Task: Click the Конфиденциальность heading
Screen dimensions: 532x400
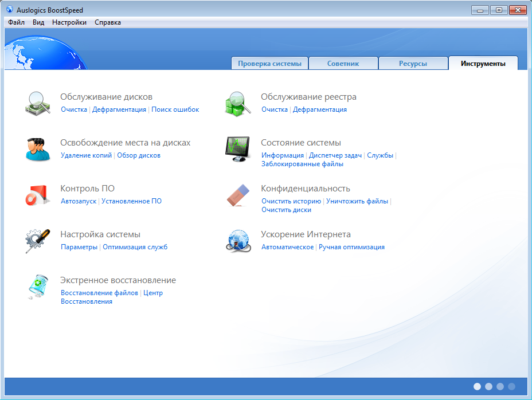Action: [306, 189]
